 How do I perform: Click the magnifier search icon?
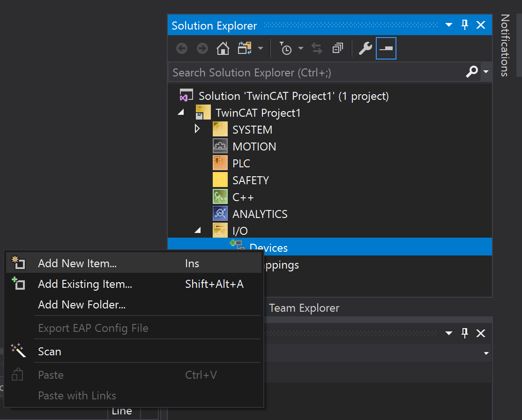coord(472,72)
